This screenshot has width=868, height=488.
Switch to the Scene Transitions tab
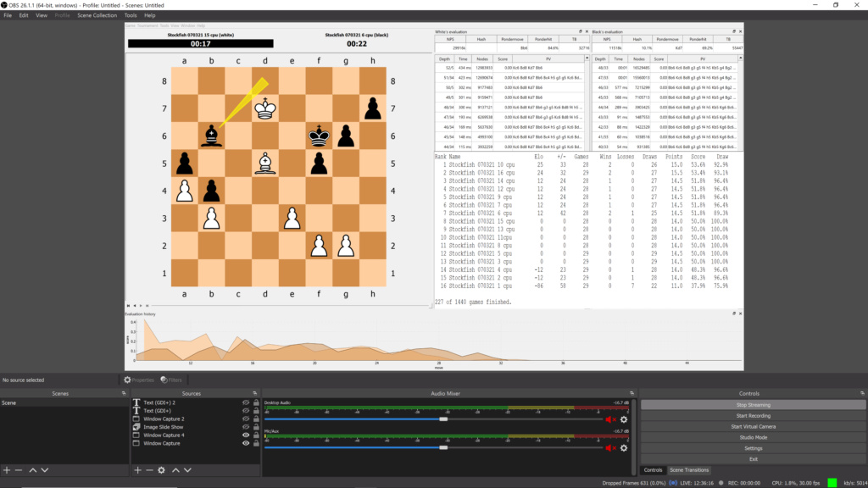[x=688, y=469]
